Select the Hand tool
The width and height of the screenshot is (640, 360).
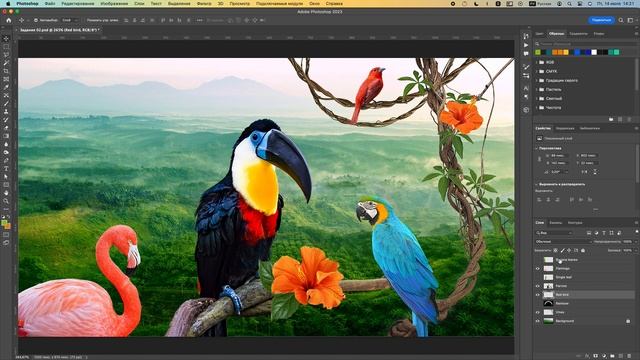pos(6,193)
